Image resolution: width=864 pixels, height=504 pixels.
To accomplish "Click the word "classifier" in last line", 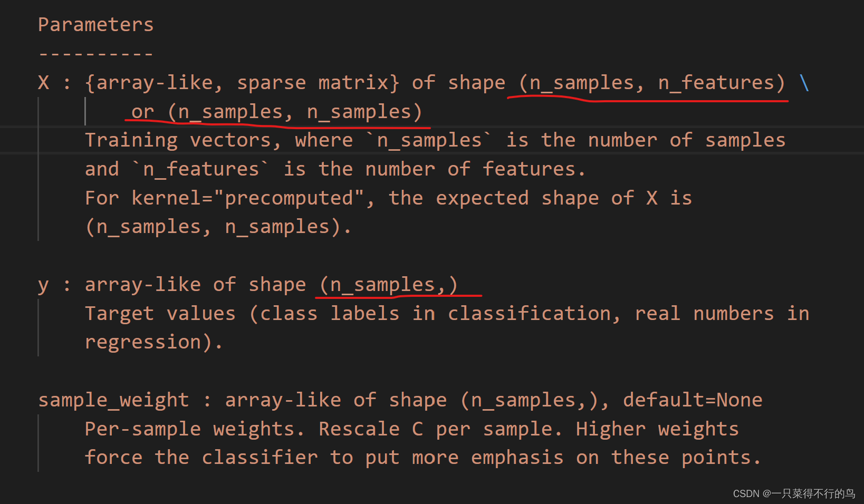I will point(260,458).
